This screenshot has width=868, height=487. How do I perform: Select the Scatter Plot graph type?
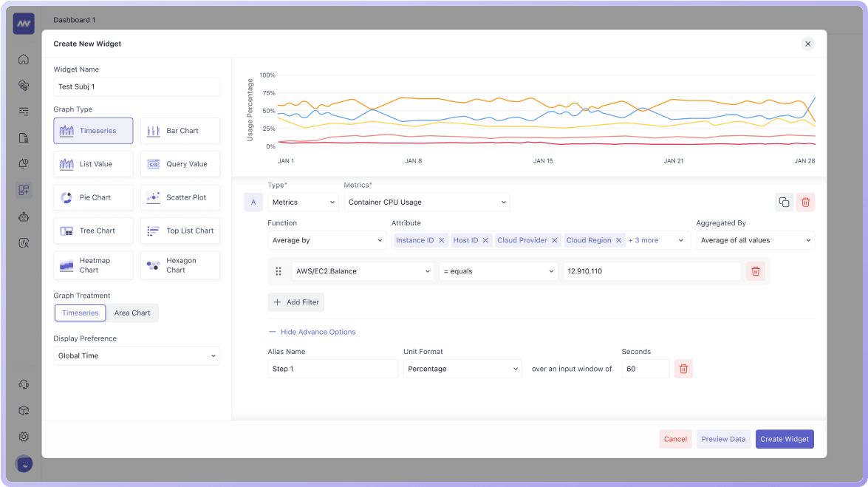point(180,197)
